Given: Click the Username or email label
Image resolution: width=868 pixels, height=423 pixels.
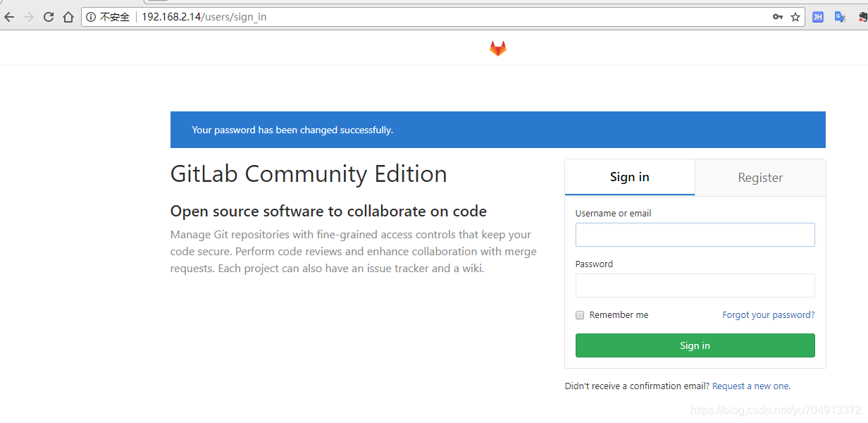Looking at the screenshot, I should point(613,213).
